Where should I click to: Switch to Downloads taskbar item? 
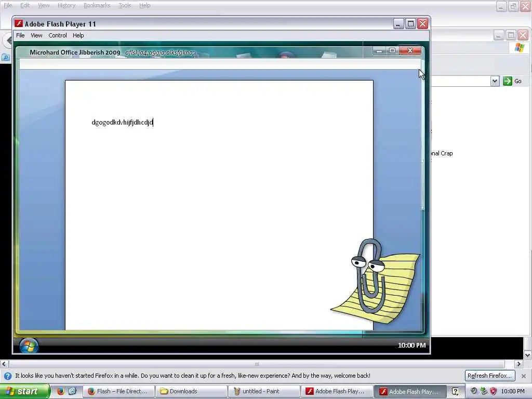coord(191,391)
